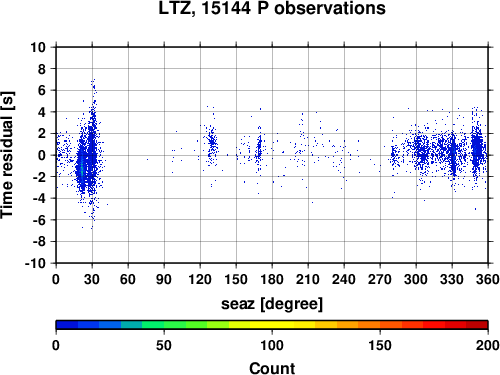Screen dimensions: 500x375
Task: Click the y-axis tick label '4'
Action: pos(42,112)
